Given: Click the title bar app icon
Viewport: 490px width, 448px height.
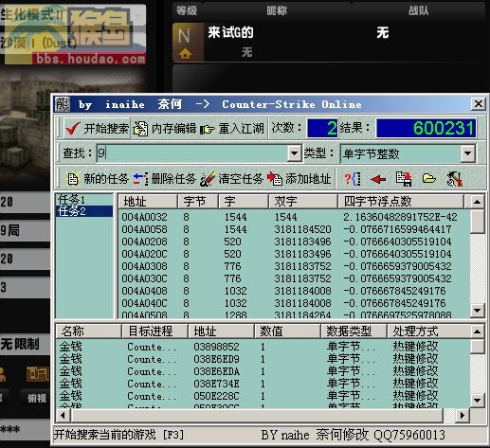Looking at the screenshot, I should coord(63,104).
